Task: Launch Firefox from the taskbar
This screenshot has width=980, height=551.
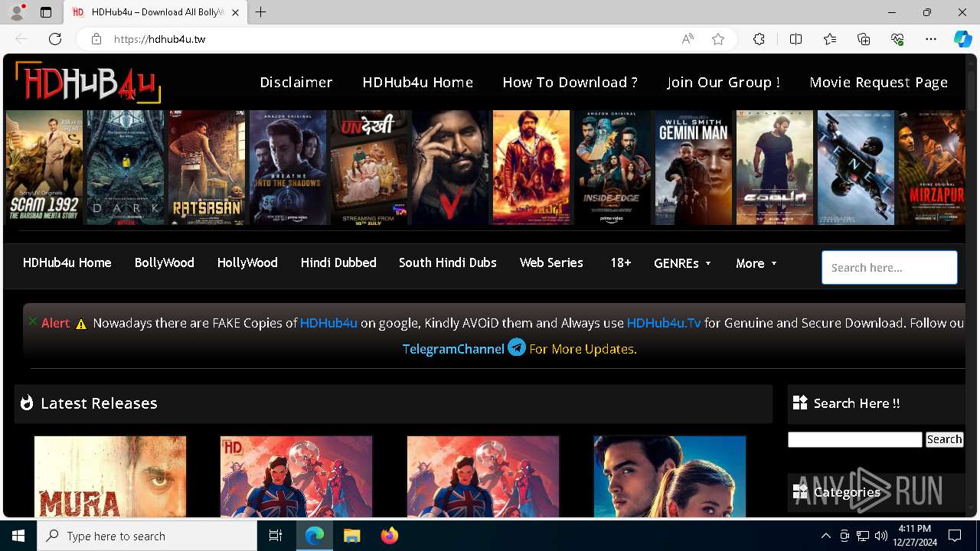Action: pos(390,536)
